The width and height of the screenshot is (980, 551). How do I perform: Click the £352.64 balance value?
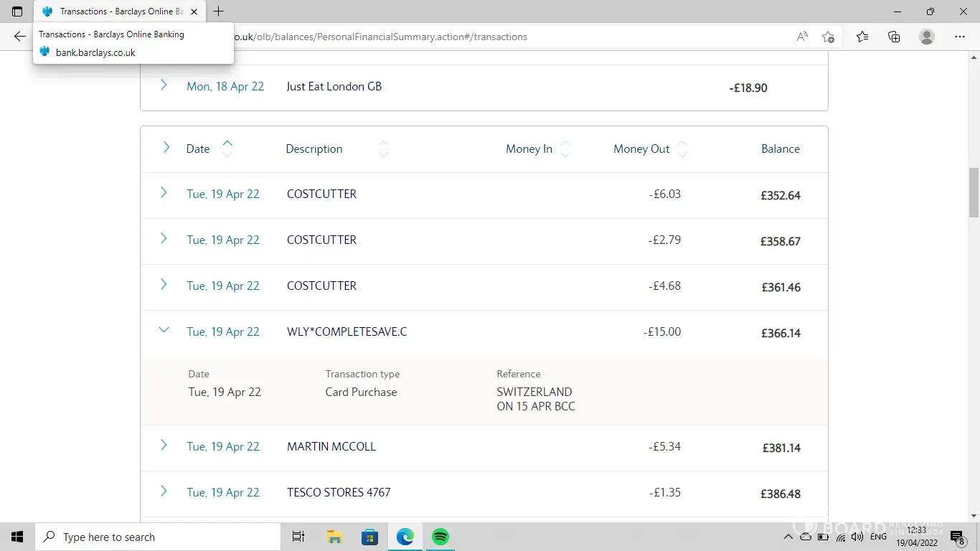(781, 195)
